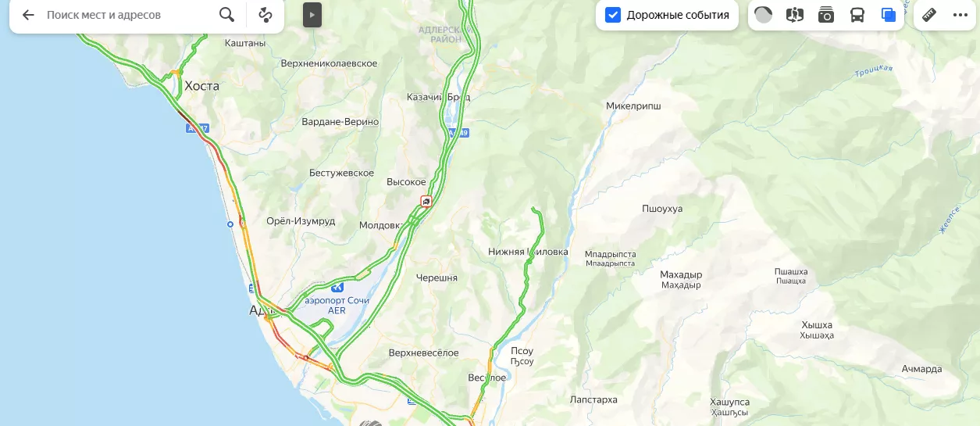Open street panoramas icon
The height and width of the screenshot is (426, 980).
pyautogui.click(x=795, y=15)
